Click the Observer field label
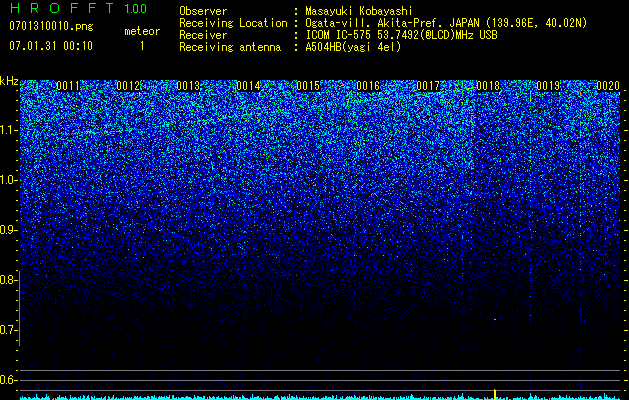 coord(203,11)
